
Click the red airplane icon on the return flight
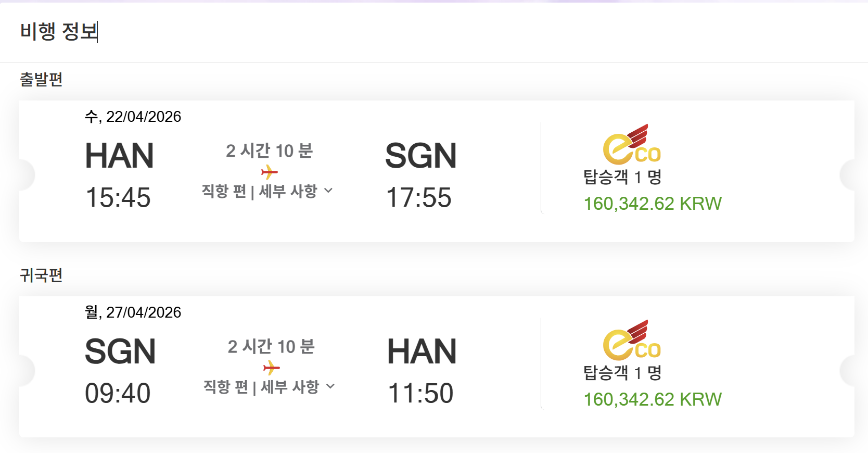point(271,368)
